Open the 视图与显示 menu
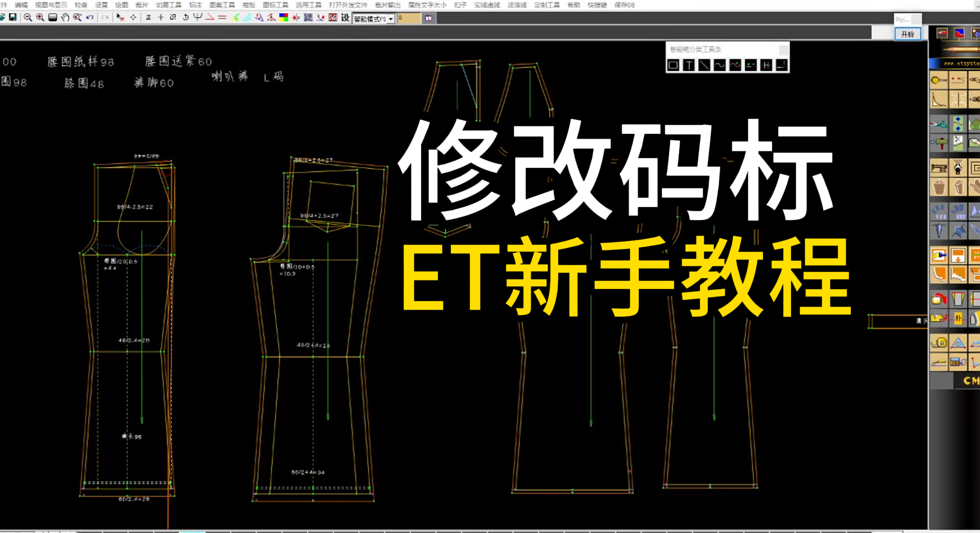 coord(51,5)
